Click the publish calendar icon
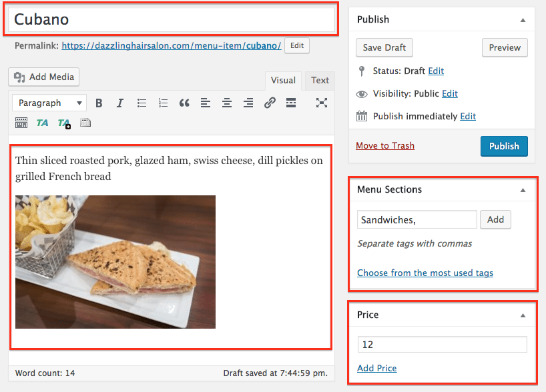Image resolution: width=546 pixels, height=392 pixels. point(362,116)
